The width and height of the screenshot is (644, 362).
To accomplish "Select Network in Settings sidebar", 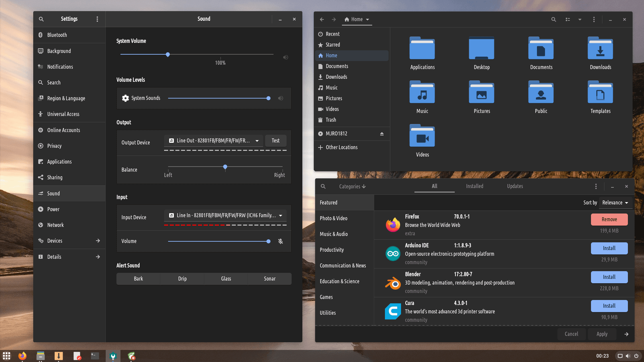I will pyautogui.click(x=55, y=225).
